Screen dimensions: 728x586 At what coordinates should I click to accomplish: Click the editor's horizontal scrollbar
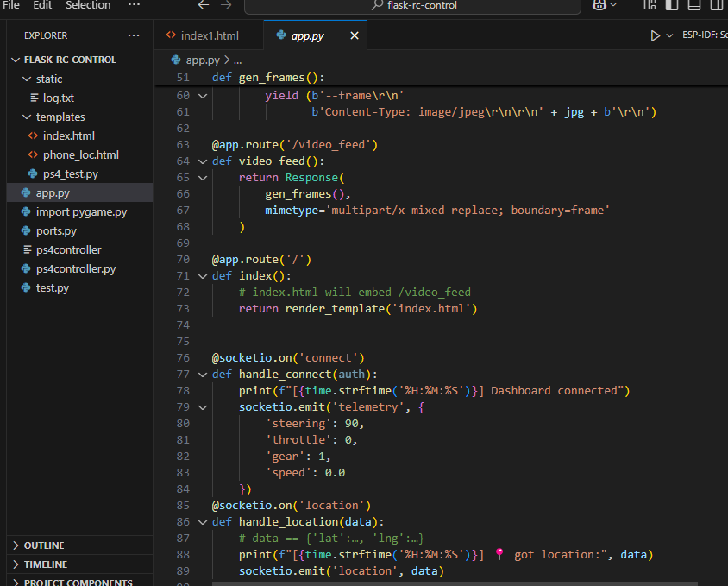[455, 583]
